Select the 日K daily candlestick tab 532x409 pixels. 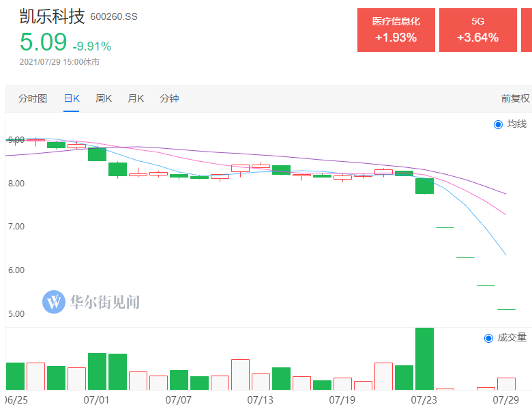[72, 98]
